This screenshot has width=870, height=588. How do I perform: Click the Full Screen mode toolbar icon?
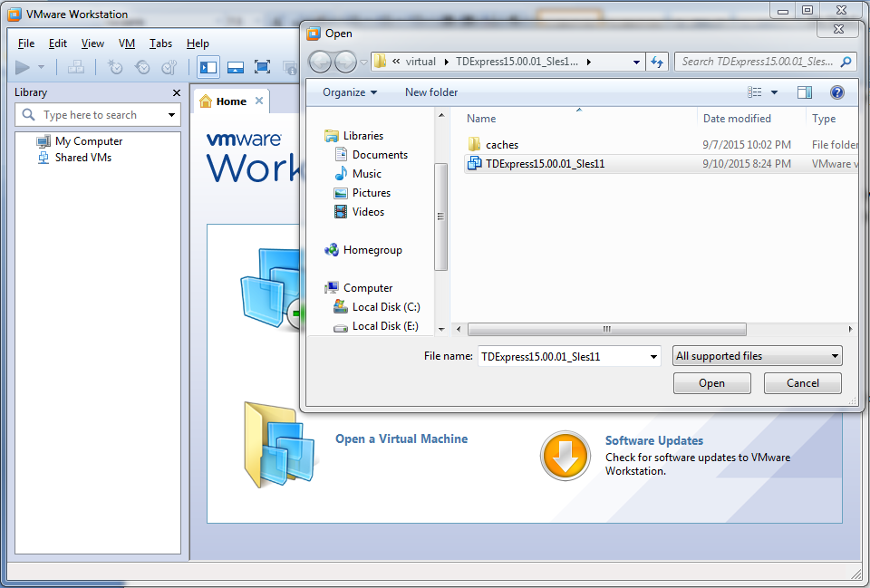[x=263, y=68]
